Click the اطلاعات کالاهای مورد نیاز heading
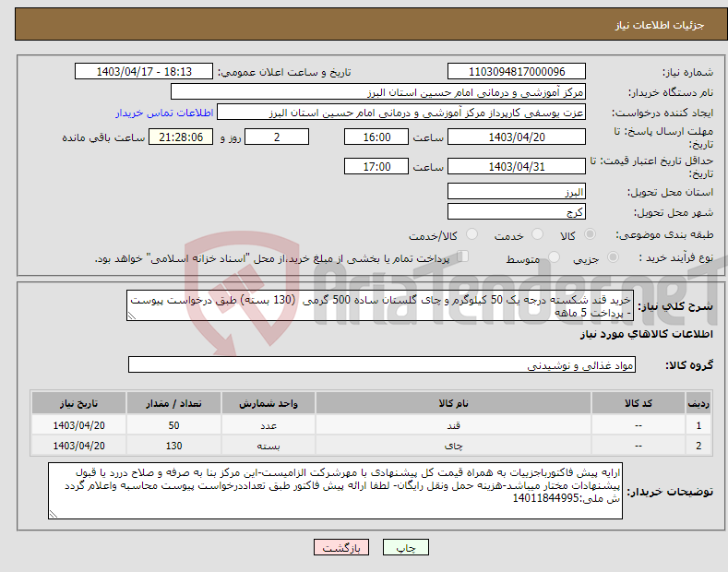Viewport: 728px width, 572px height. [x=646, y=334]
